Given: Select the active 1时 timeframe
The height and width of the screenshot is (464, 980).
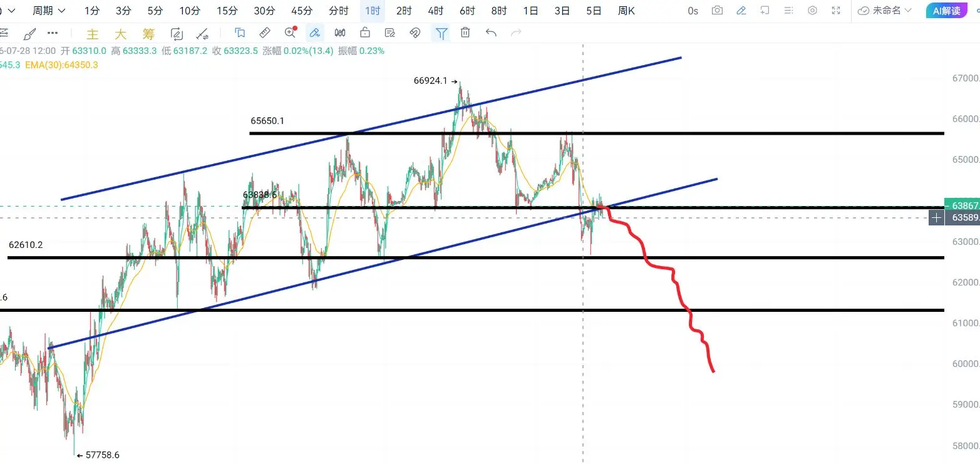Looking at the screenshot, I should [x=373, y=11].
